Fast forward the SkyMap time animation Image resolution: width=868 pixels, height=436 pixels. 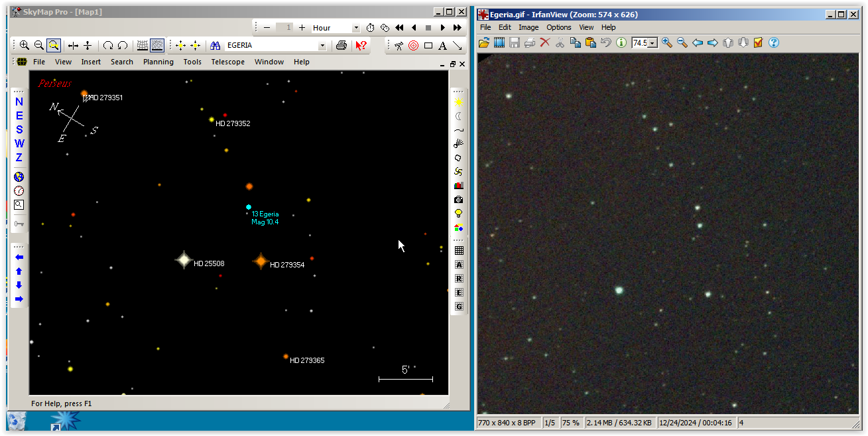pyautogui.click(x=458, y=27)
